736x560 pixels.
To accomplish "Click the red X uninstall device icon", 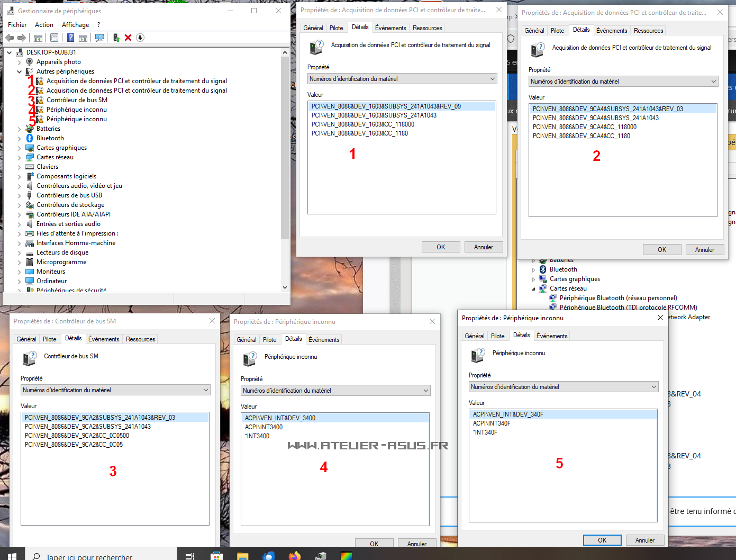I will point(128,38).
